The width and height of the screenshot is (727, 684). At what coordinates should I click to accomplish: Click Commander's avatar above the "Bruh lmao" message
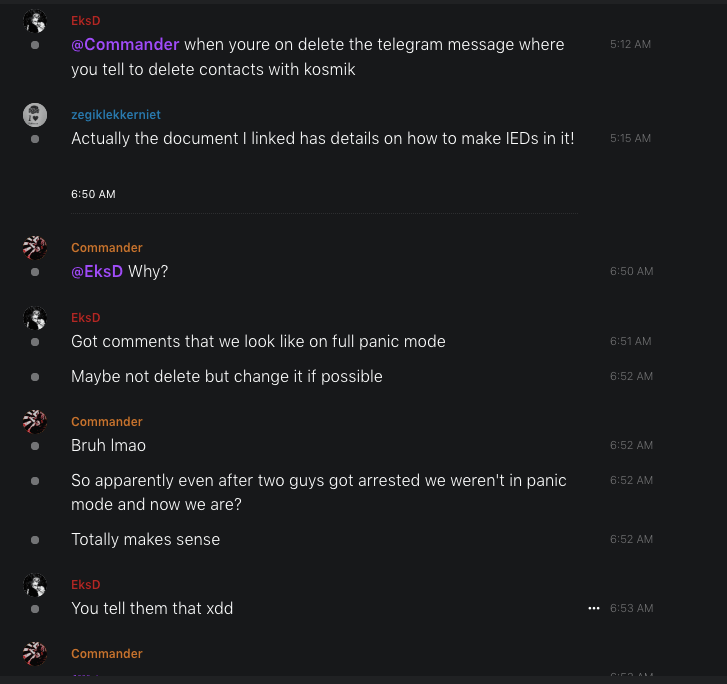click(x=35, y=422)
